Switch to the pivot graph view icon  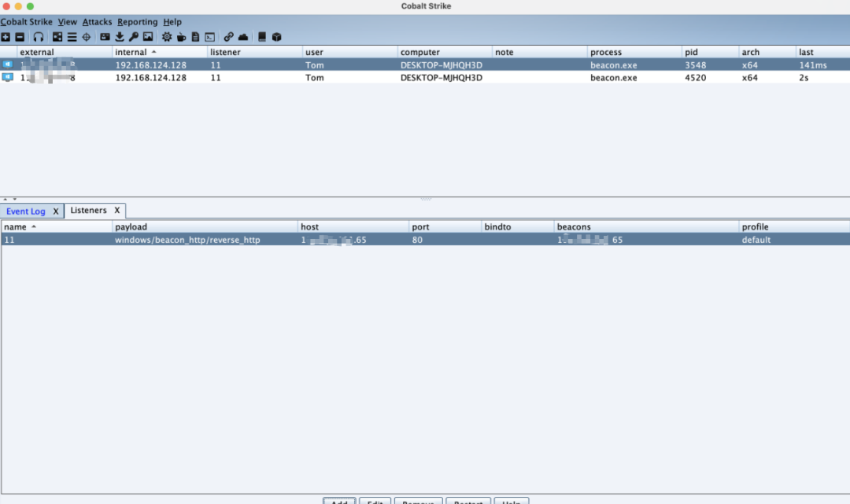[x=57, y=37]
